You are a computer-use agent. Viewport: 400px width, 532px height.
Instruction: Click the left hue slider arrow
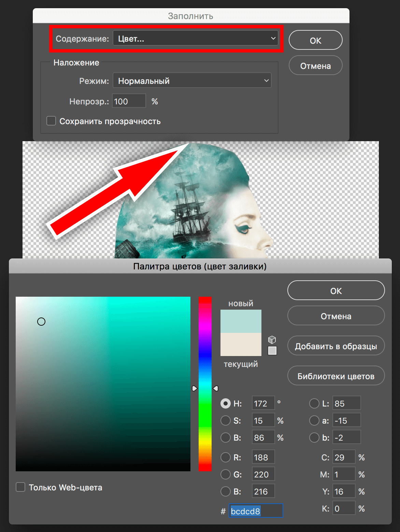[195, 388]
